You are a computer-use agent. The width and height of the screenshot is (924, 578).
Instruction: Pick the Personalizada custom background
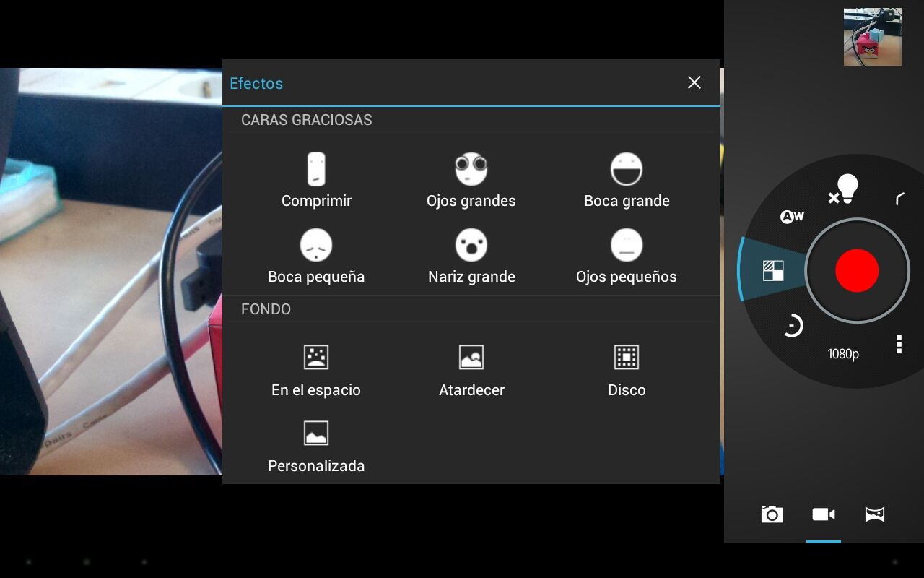[x=316, y=446]
